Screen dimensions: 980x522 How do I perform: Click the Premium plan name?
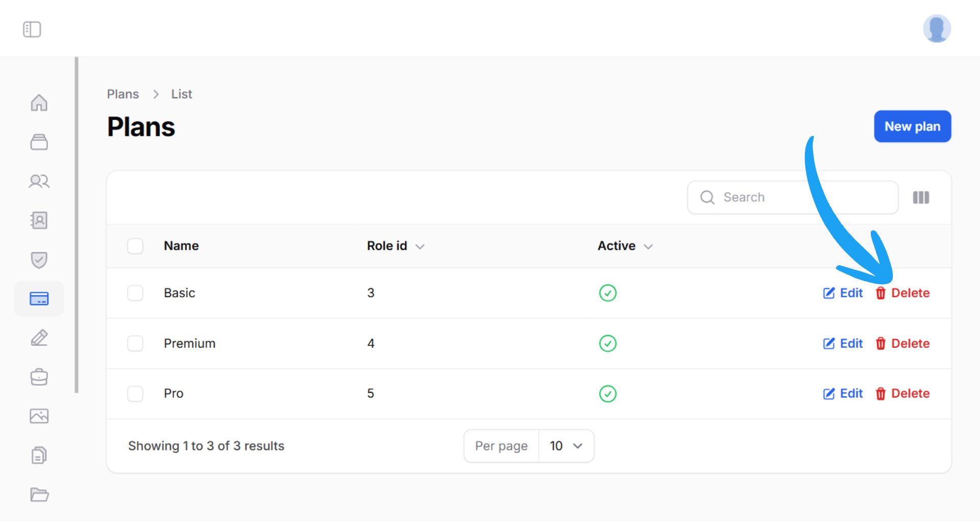point(189,343)
